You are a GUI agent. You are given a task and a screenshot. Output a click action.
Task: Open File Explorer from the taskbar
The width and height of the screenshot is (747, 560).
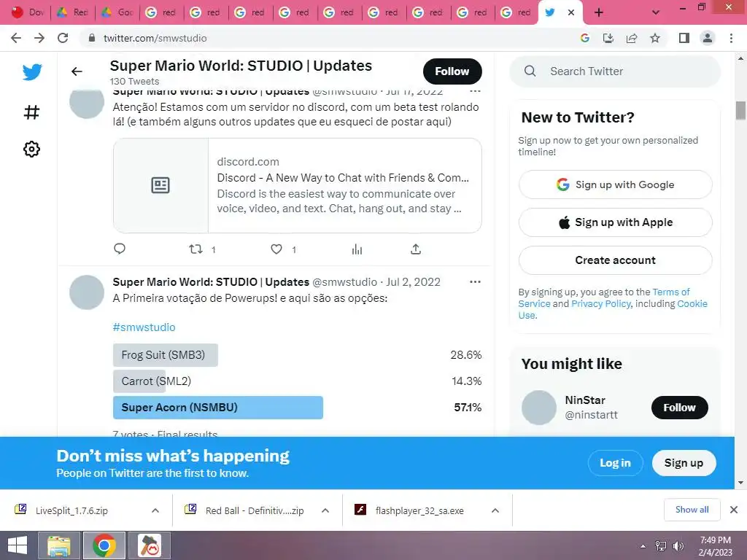[x=59, y=545]
